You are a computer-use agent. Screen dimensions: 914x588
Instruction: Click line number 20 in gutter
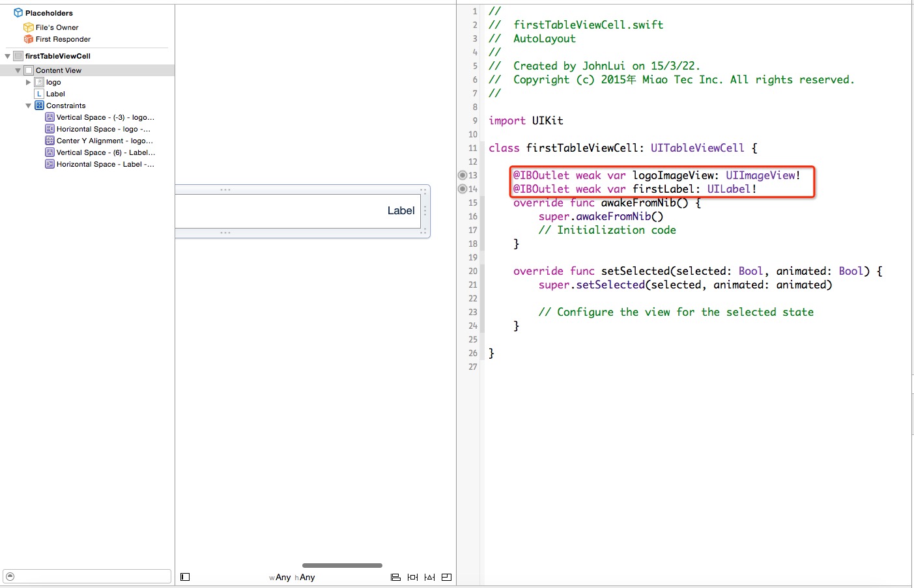point(472,271)
